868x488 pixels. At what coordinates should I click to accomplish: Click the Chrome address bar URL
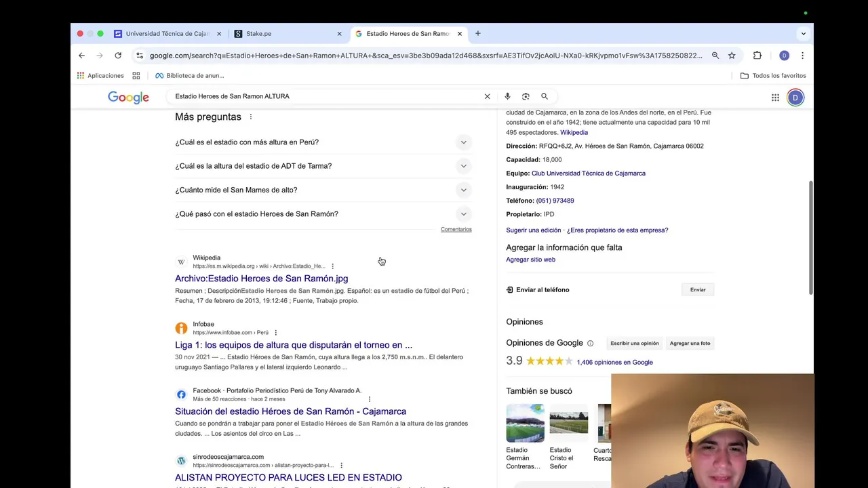click(426, 56)
